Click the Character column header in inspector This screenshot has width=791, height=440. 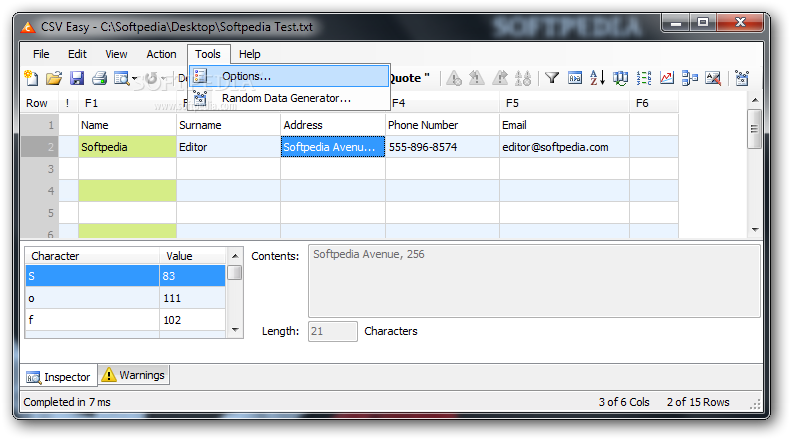[x=92, y=256]
